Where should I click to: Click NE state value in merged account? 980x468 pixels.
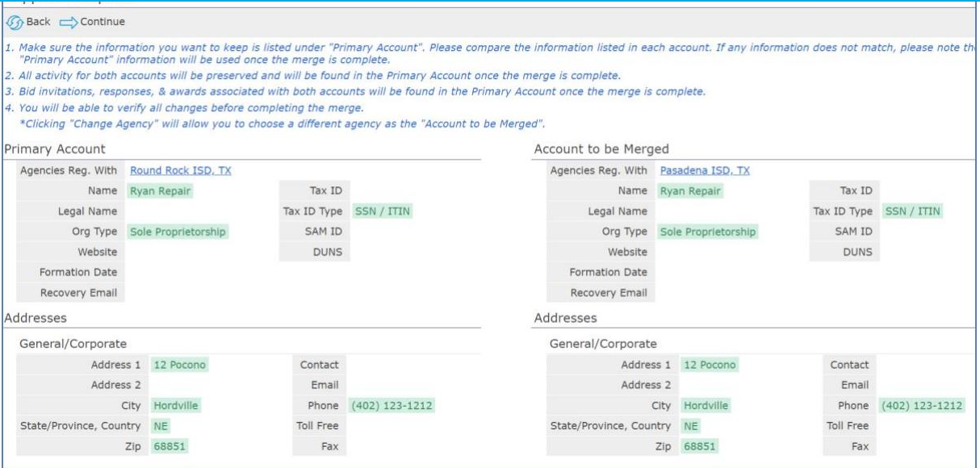(689, 426)
